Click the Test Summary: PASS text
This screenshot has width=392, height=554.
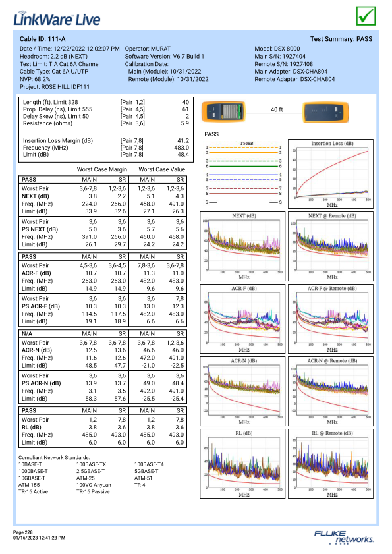[x=341, y=39]
